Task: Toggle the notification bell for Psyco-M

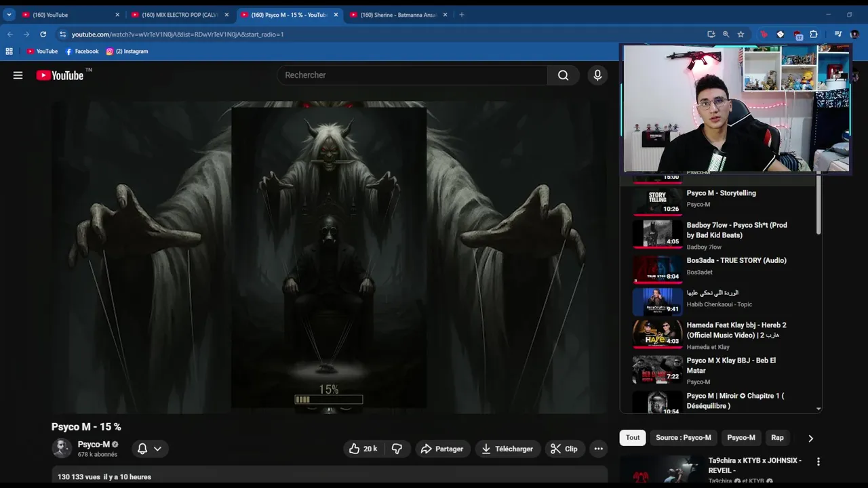Action: [x=142, y=449]
